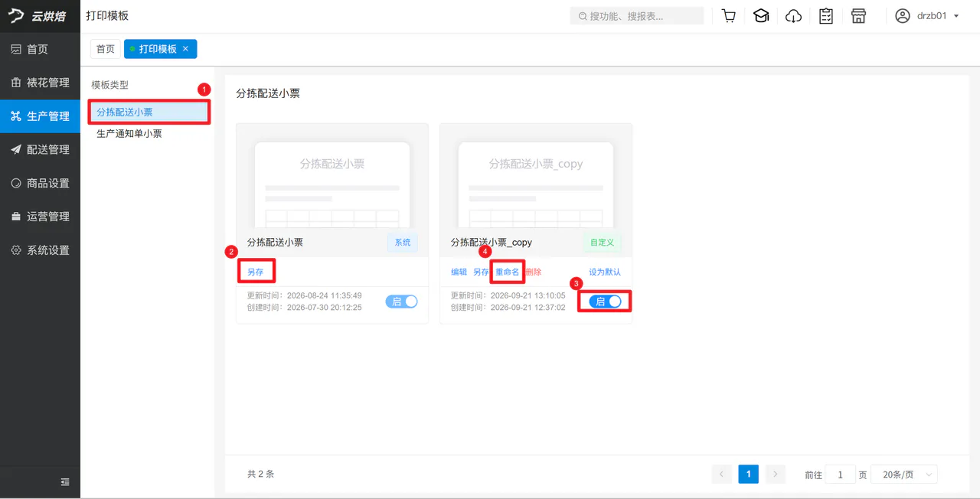Go to the next page arrow

(x=776, y=475)
